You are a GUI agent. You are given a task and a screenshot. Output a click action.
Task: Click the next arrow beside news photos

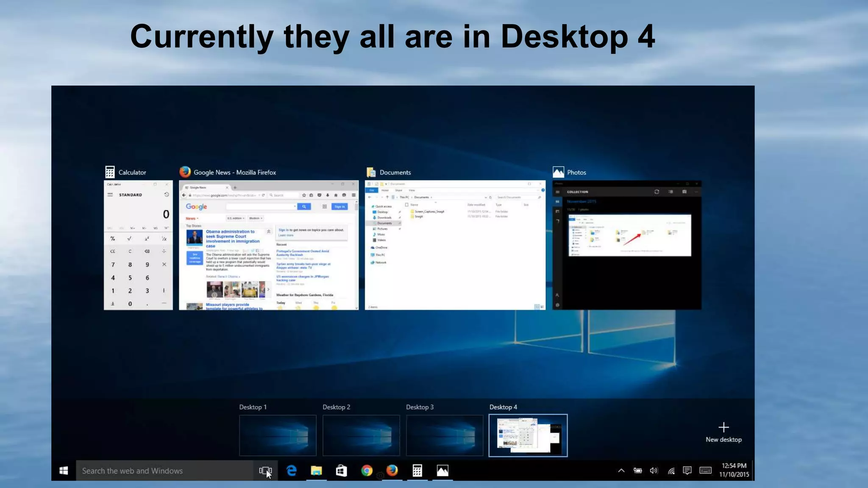[x=268, y=289]
